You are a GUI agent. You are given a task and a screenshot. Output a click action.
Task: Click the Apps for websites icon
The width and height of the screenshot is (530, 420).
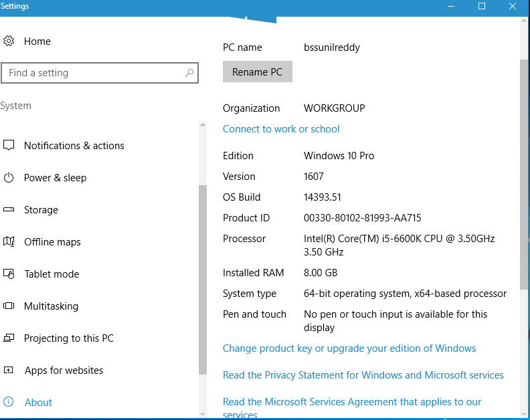pyautogui.click(x=9, y=370)
